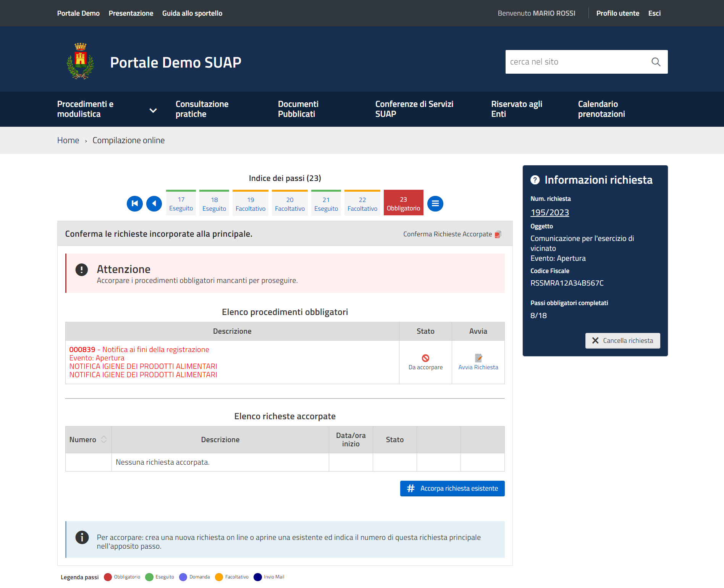Select step 23 Obbligatorio tab
Screen dimensions: 724x588
403,204
